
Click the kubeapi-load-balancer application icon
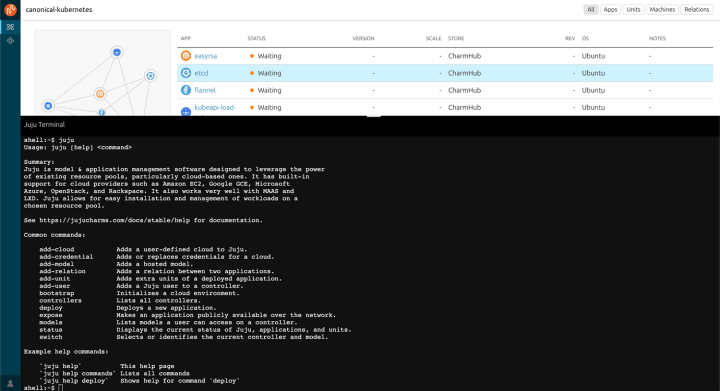[186, 111]
